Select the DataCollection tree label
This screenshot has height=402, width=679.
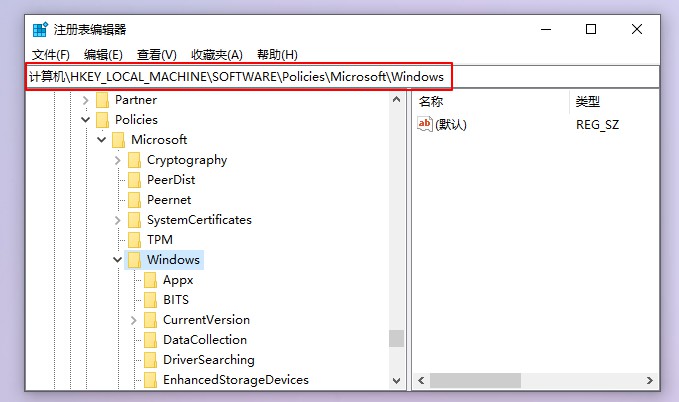205,340
